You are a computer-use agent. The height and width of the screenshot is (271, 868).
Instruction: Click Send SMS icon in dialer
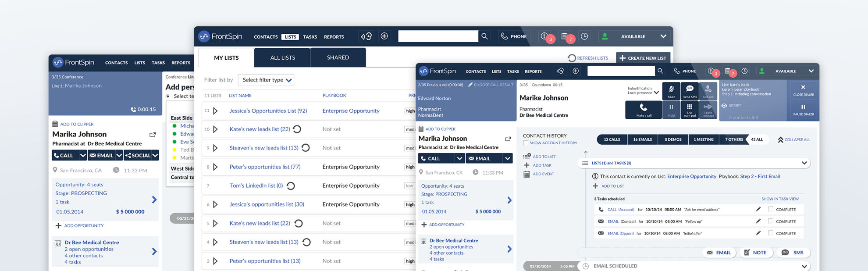pyautogui.click(x=690, y=91)
